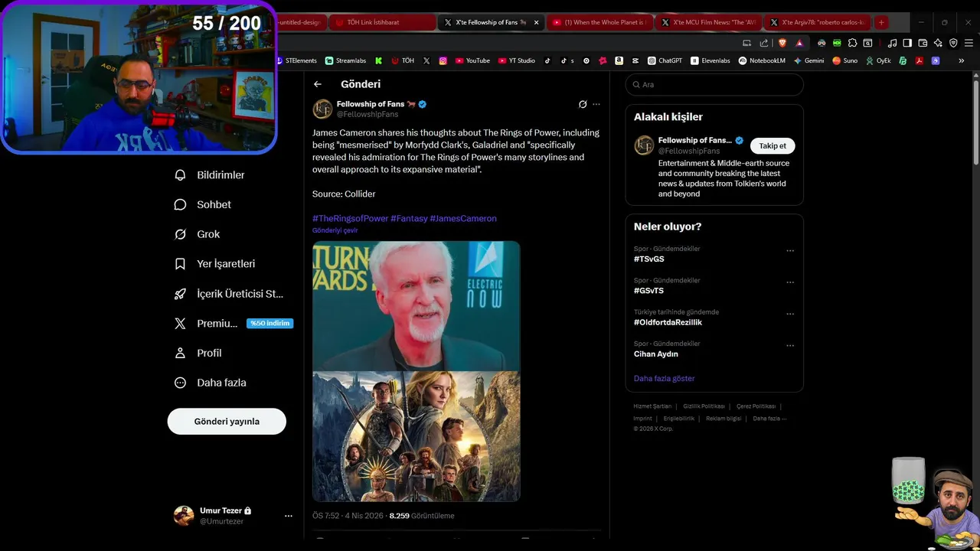Screen dimensions: 980x551
Task: Open Bildirimler notifications in sidebar
Action: pos(211,175)
